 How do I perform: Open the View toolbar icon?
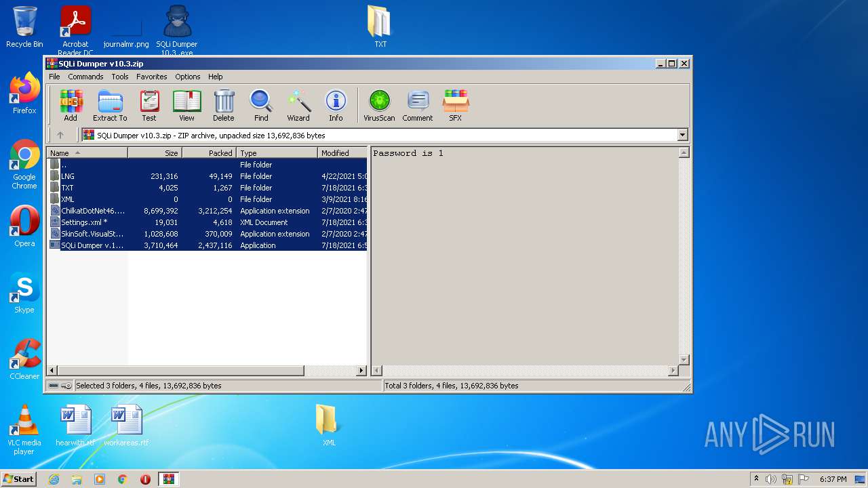186,106
